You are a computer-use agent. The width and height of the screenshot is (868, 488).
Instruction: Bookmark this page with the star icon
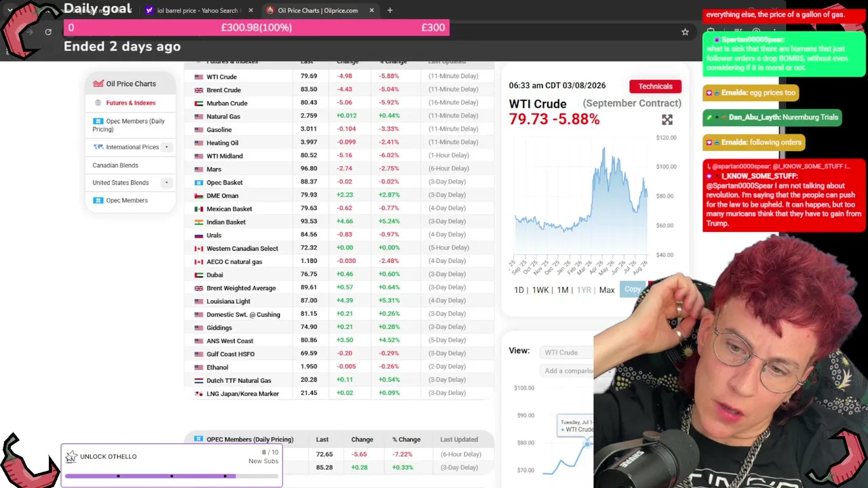click(x=685, y=32)
